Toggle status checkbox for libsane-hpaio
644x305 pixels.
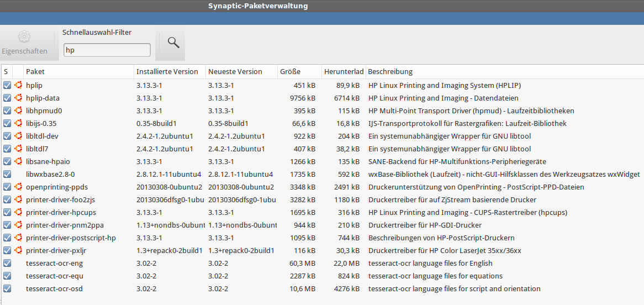click(x=7, y=161)
